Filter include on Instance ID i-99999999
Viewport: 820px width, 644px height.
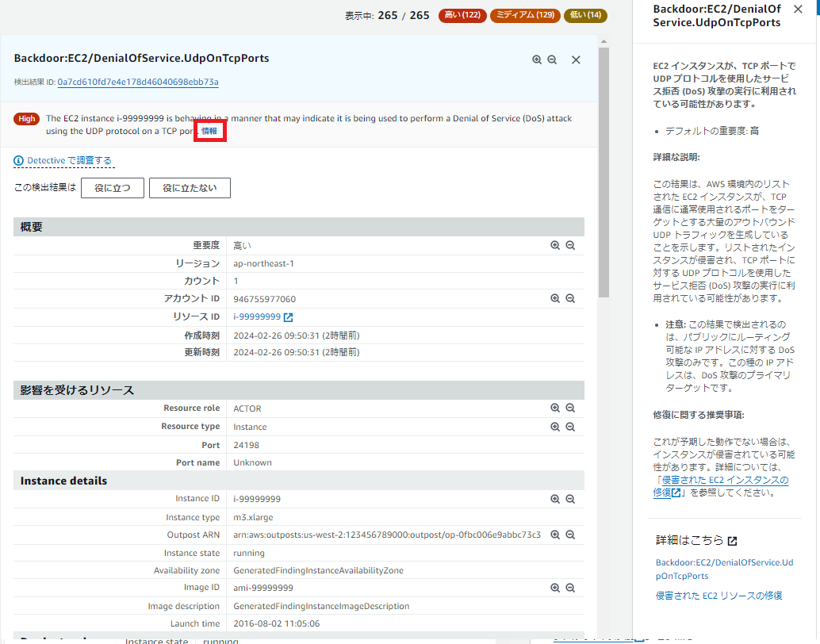555,499
